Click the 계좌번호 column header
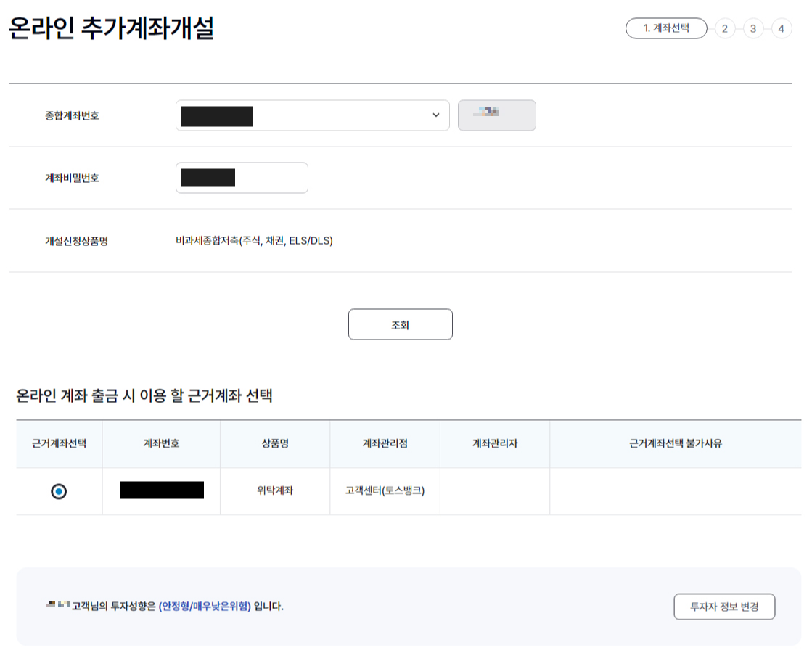The width and height of the screenshot is (812, 653). [160, 444]
